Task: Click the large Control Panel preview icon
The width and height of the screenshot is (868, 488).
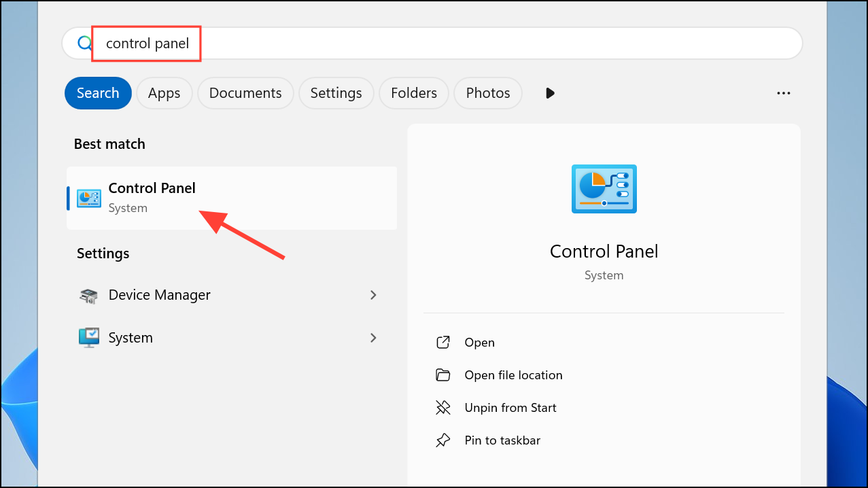Action: 604,189
